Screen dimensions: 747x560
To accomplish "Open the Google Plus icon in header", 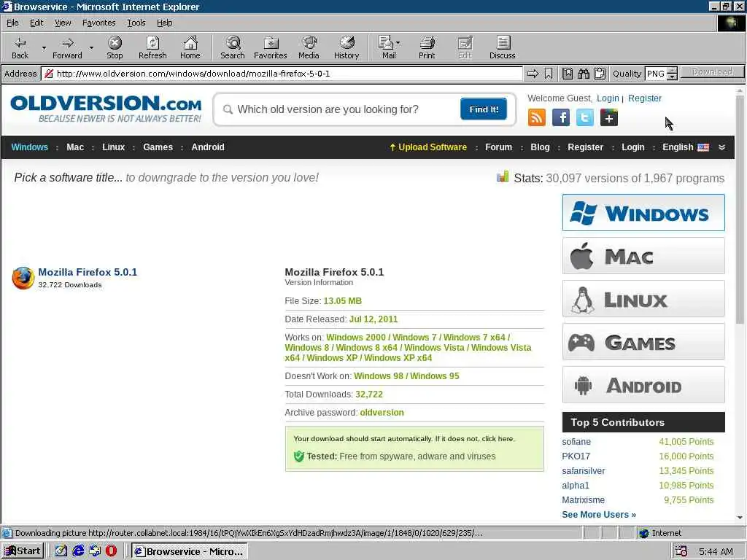I will click(x=609, y=117).
